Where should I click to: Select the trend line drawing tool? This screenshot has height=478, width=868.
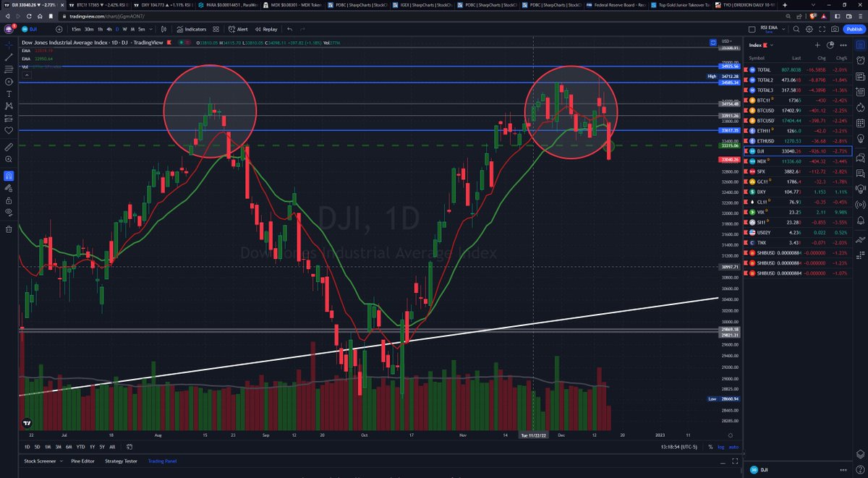tap(9, 56)
